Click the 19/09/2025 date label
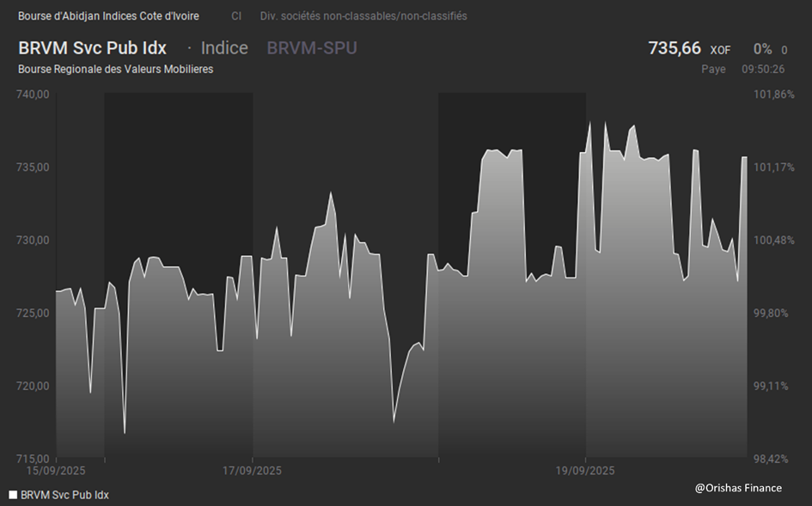 click(x=585, y=471)
